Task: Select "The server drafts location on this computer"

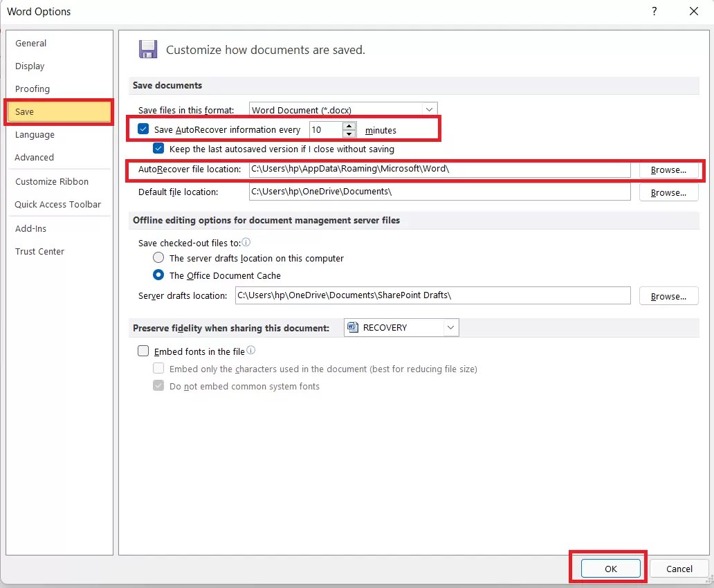Action: [x=158, y=257]
